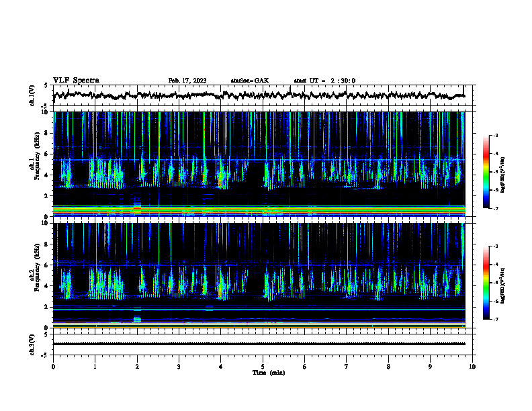532x411 pixels.
Task: Click the "6" tick on ch.1 frequency axis
Action: point(47,154)
